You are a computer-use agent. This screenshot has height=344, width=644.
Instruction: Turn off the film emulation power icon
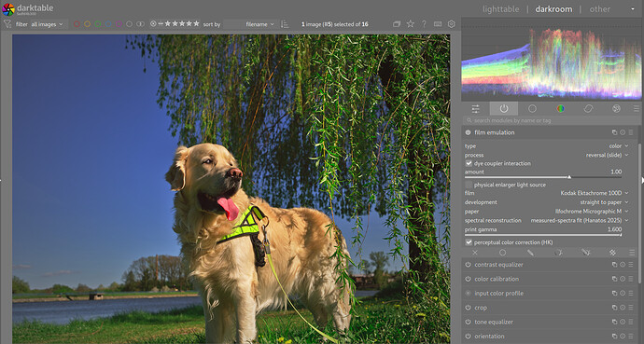point(468,132)
